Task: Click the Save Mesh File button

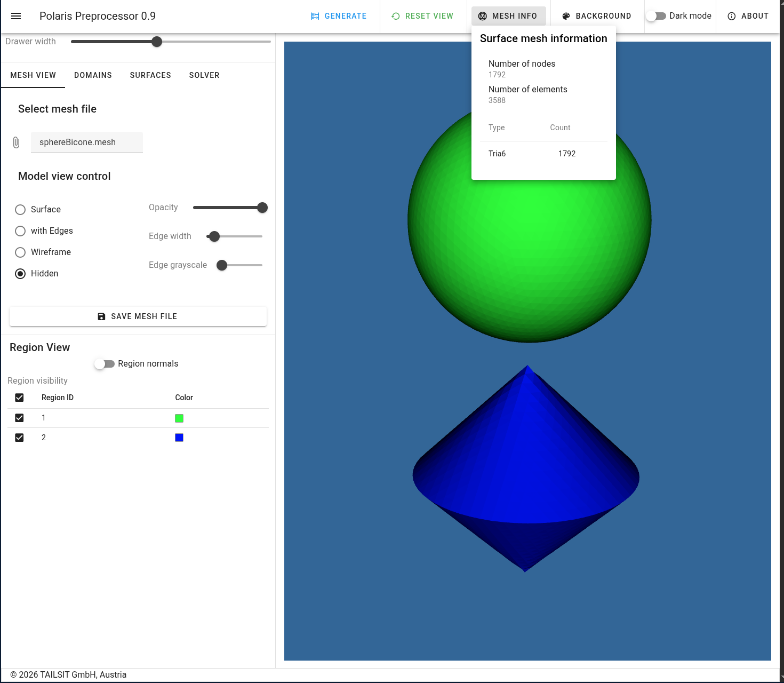Action: [x=138, y=316]
